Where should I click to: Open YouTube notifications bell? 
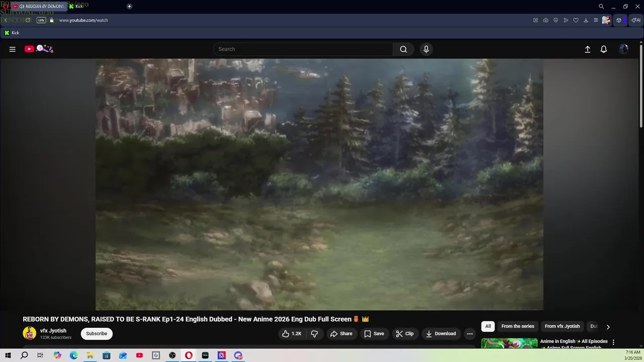(x=604, y=49)
